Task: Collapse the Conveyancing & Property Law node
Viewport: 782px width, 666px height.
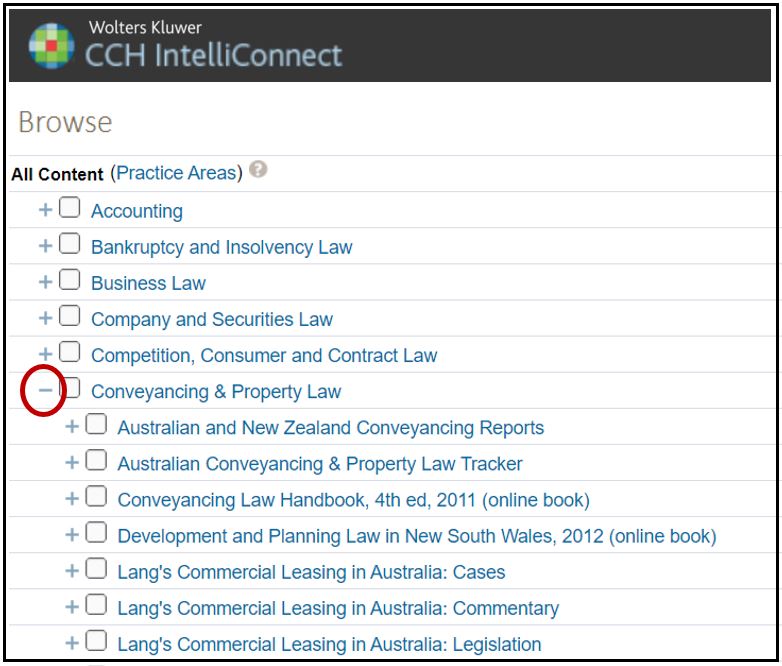Action: tap(45, 391)
